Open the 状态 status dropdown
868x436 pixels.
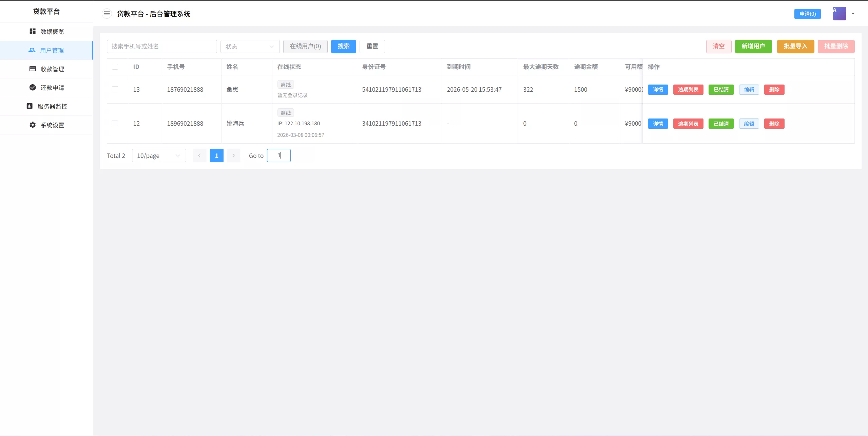click(250, 46)
